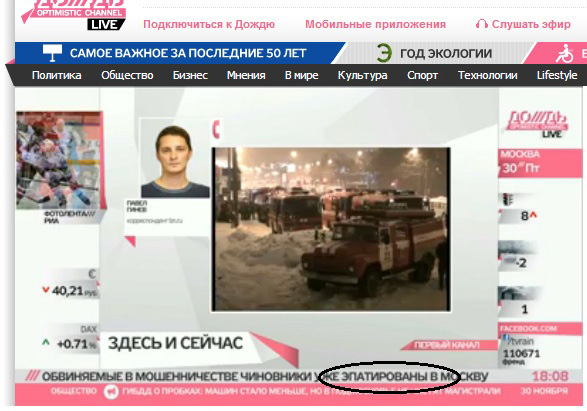This screenshot has width=587, height=411.
Task: Click the hockey photo thumbnail
Action: (x=60, y=160)
